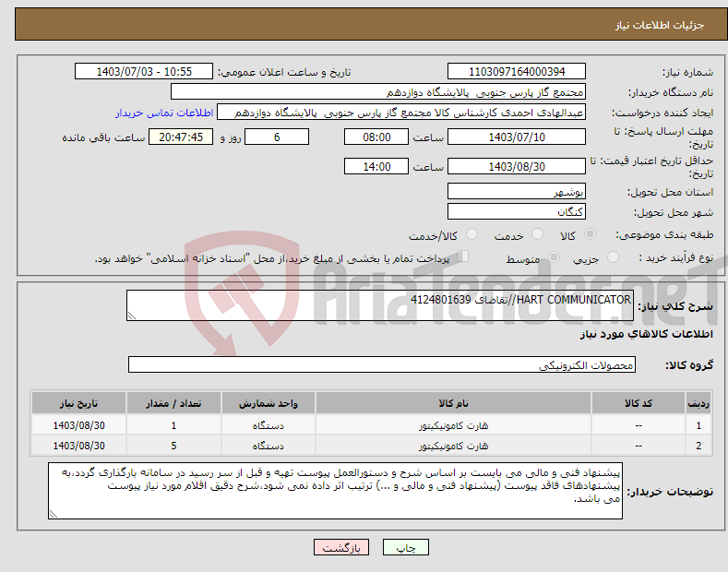Click the response deadline time 08:00

(x=376, y=137)
